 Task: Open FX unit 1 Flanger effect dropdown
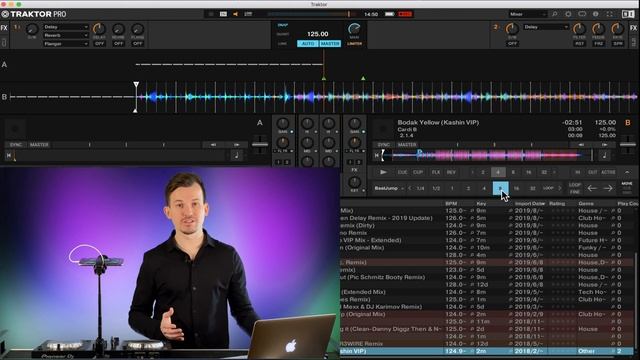click(x=66, y=44)
